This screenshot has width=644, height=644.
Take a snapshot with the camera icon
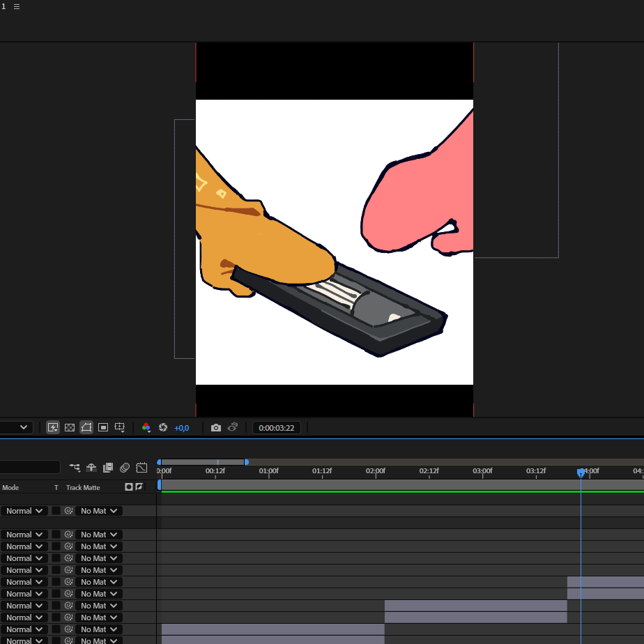[216, 427]
